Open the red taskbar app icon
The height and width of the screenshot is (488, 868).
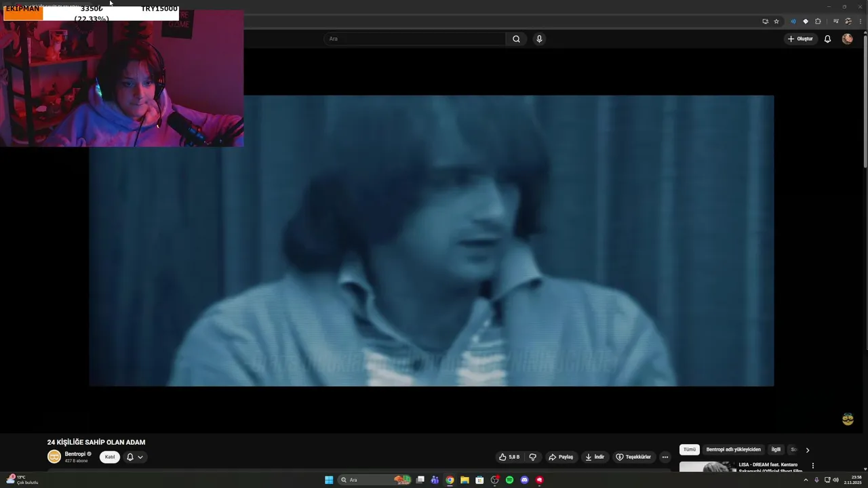(539, 480)
